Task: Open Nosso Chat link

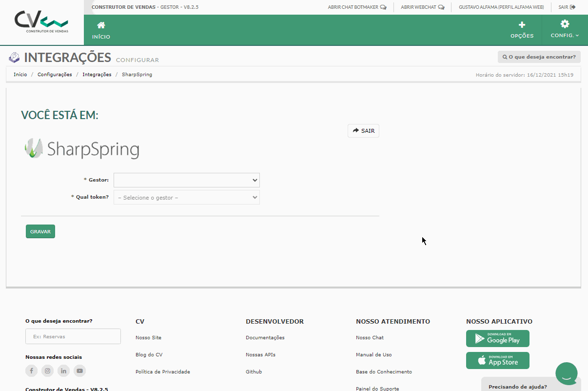Action: coord(370,338)
